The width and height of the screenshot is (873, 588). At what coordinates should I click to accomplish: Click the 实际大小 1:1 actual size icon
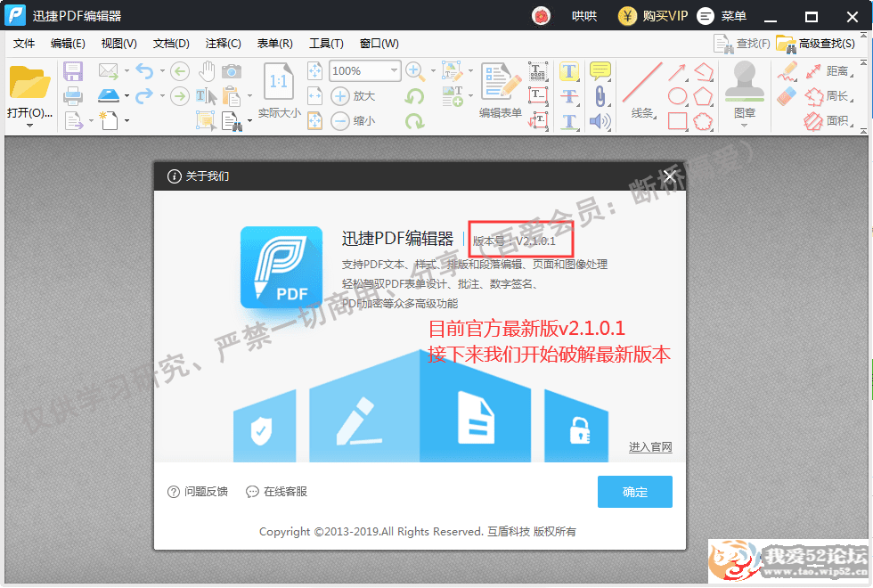[279, 82]
